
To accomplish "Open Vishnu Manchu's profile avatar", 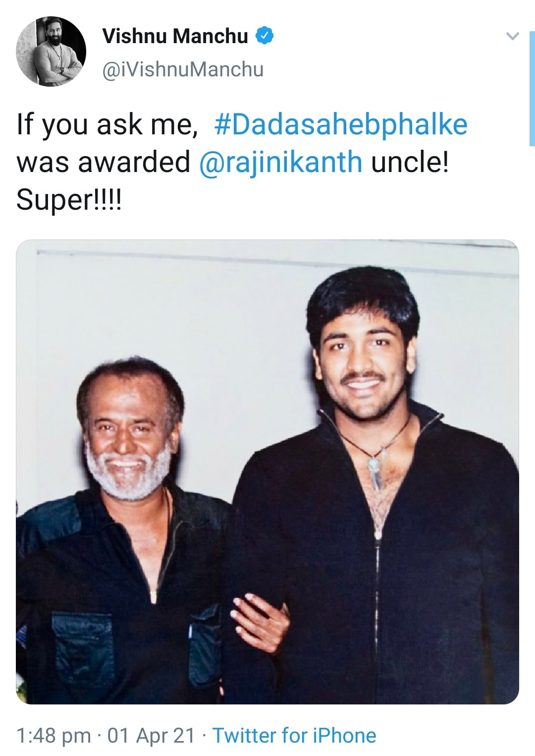I will [x=51, y=51].
